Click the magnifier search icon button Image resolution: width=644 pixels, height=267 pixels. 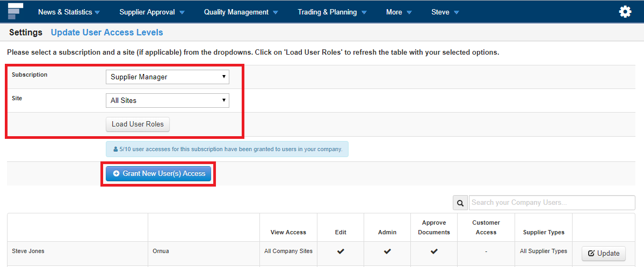click(460, 203)
